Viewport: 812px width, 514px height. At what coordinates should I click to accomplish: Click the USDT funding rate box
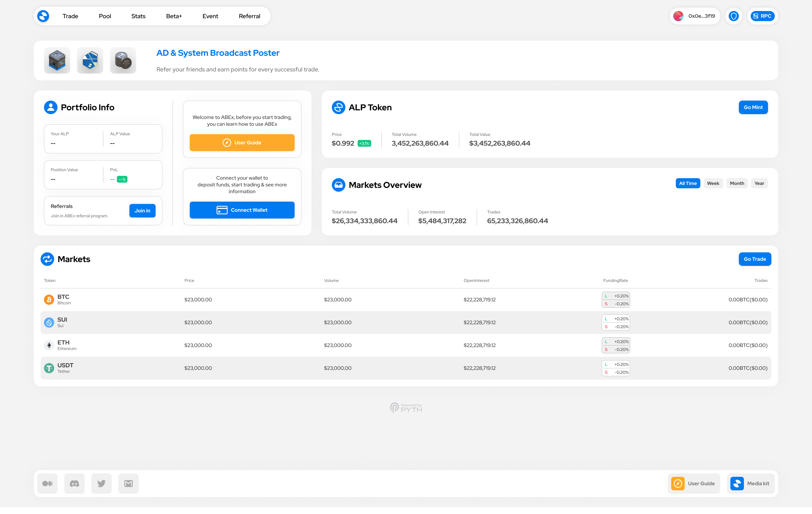[x=616, y=368]
